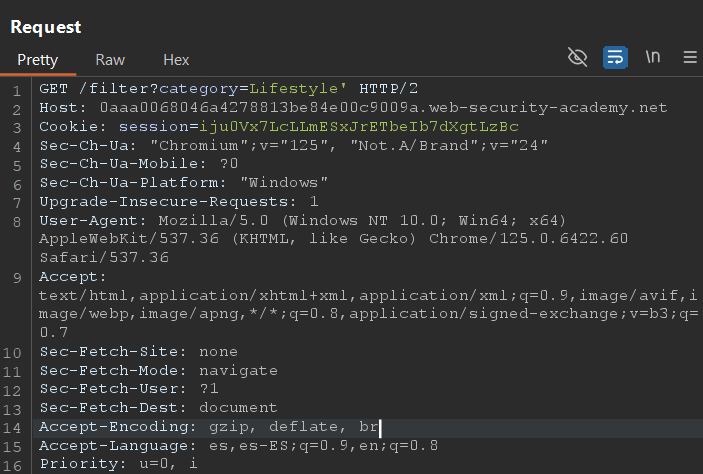
Task: Click the Request panel title
Action: 46,27
